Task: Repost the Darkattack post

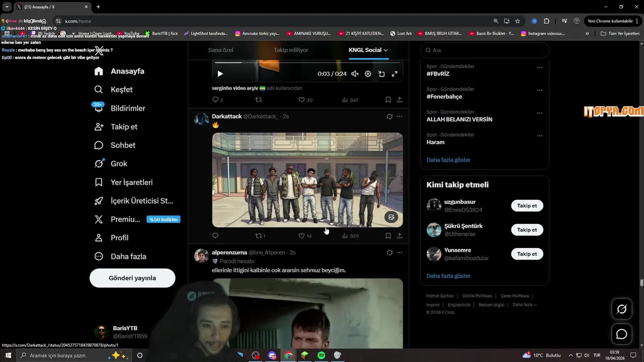Action: 261,236
